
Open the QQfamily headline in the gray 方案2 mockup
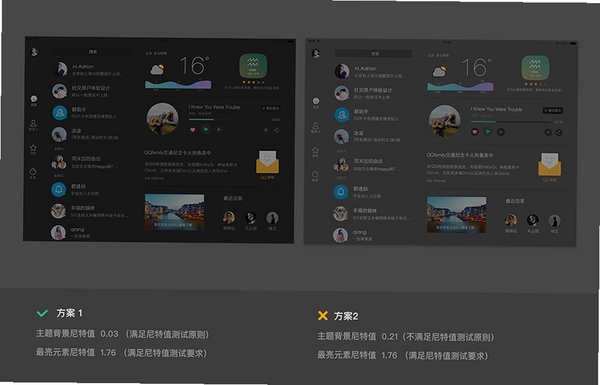point(460,155)
